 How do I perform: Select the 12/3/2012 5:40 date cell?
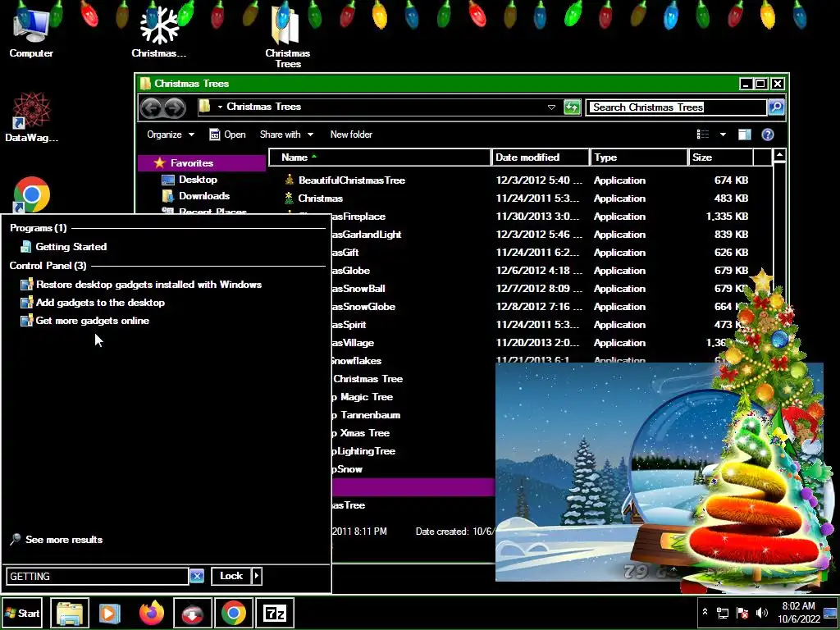(x=539, y=180)
